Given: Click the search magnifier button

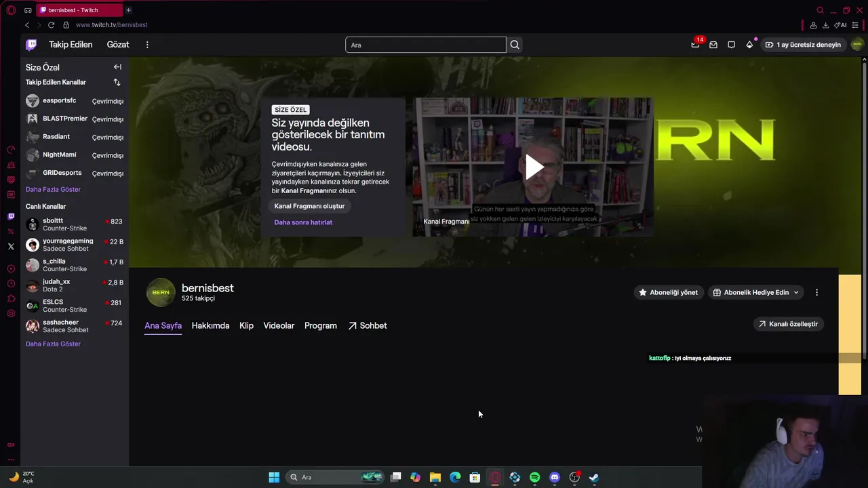Looking at the screenshot, I should pyautogui.click(x=515, y=45).
